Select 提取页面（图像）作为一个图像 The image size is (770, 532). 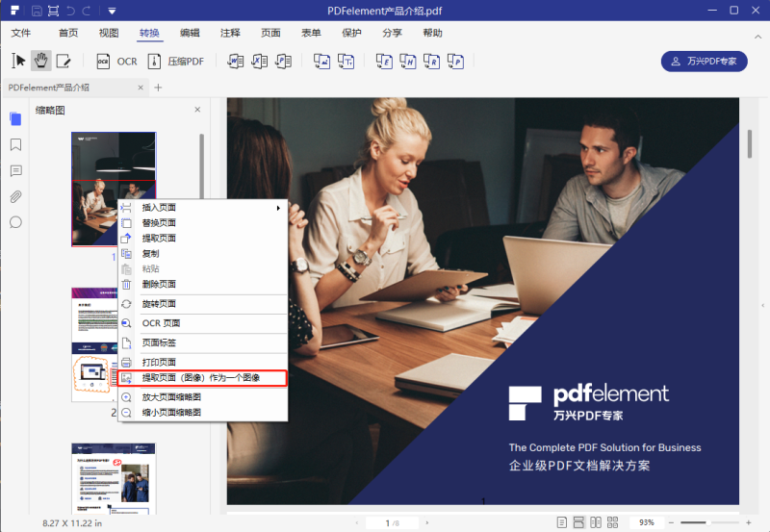point(202,378)
